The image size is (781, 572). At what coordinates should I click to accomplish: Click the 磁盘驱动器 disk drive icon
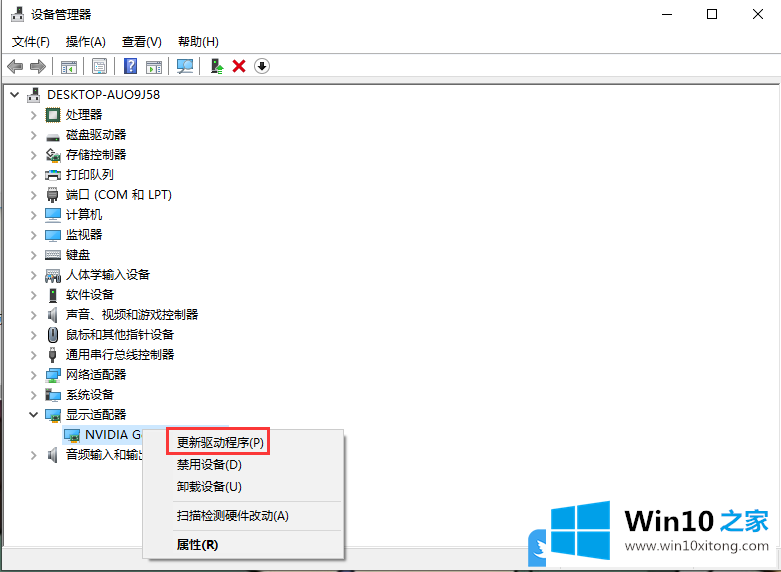tap(53, 136)
